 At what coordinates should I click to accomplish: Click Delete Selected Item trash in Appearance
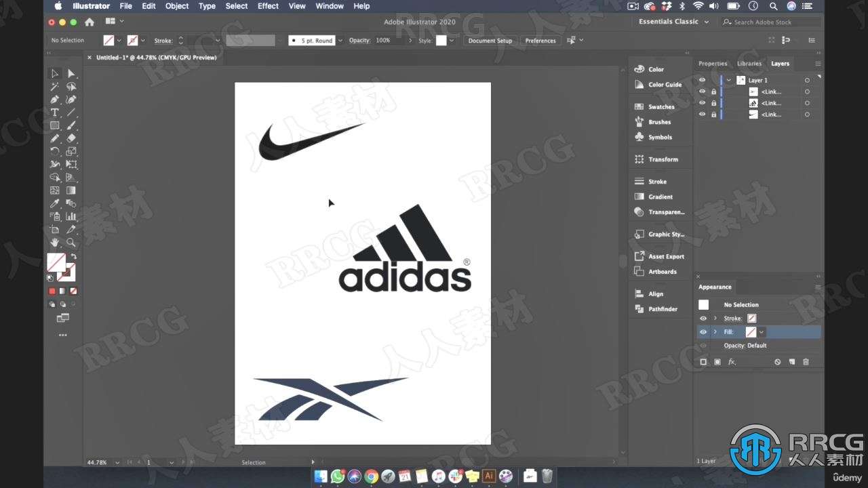pos(806,362)
